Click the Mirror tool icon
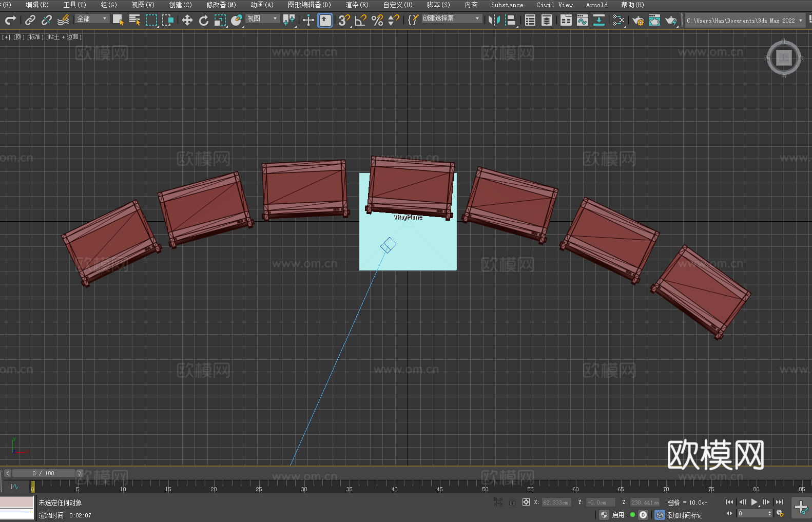The height and width of the screenshot is (522, 812). 494,20
